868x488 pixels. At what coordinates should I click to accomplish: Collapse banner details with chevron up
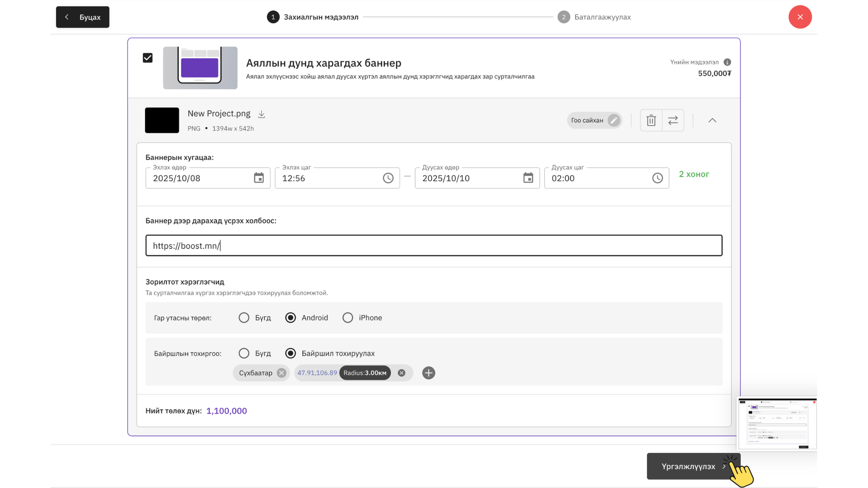pos(712,120)
